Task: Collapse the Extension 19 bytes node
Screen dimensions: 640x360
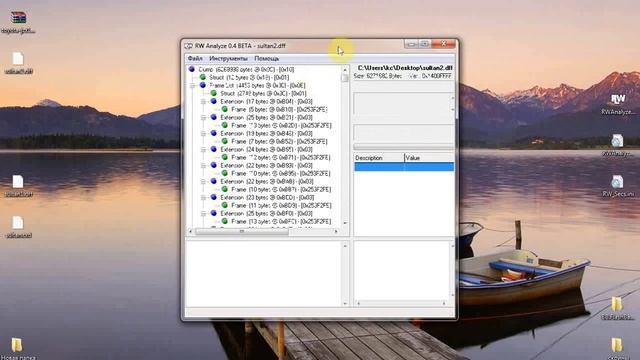Action: (203, 133)
